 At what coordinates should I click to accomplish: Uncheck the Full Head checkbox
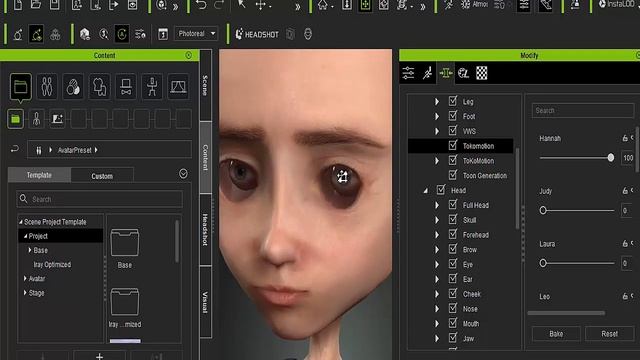click(x=453, y=204)
